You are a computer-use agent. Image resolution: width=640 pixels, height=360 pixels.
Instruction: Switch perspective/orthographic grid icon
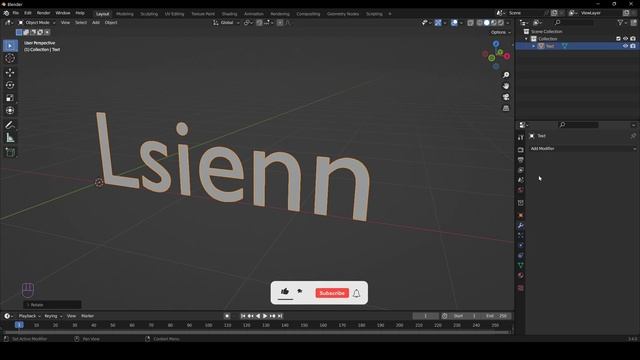(x=506, y=108)
